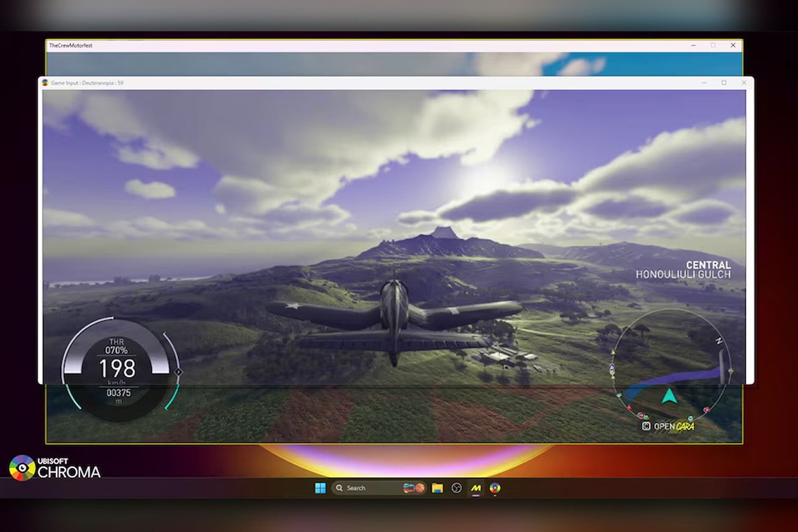Maximize the Game Input window
The width and height of the screenshot is (798, 532).
click(x=724, y=82)
